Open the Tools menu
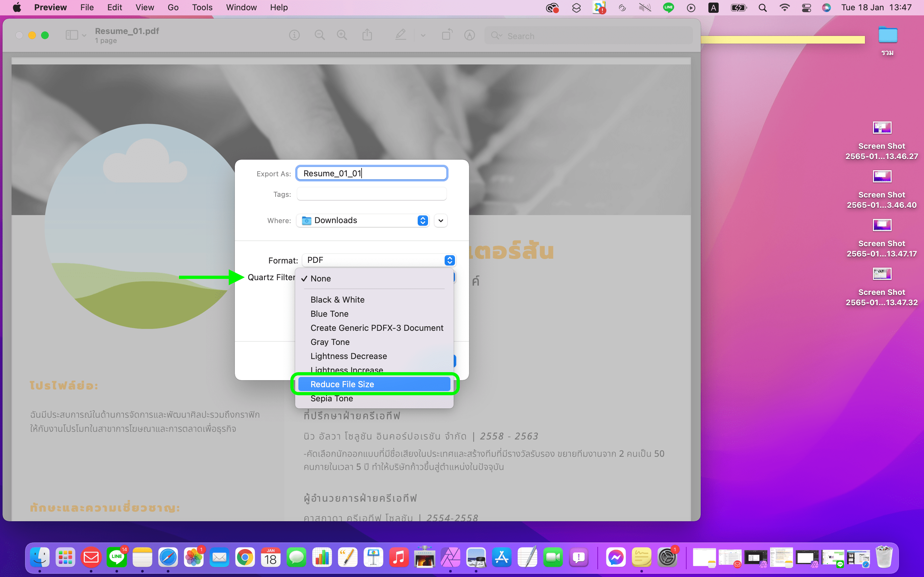 (x=201, y=8)
